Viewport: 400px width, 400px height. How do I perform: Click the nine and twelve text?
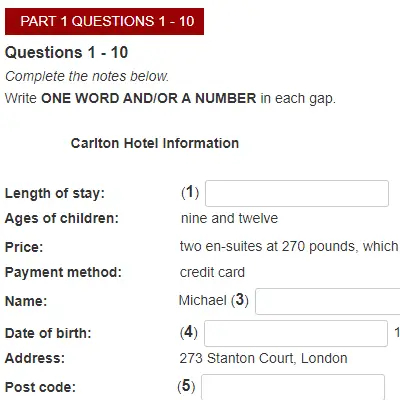coord(229,218)
